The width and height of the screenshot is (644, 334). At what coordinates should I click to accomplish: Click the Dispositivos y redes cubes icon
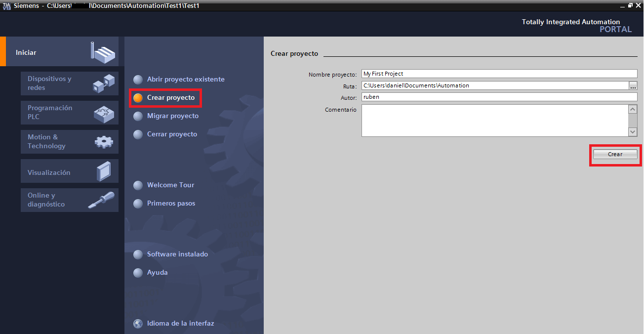[103, 83]
